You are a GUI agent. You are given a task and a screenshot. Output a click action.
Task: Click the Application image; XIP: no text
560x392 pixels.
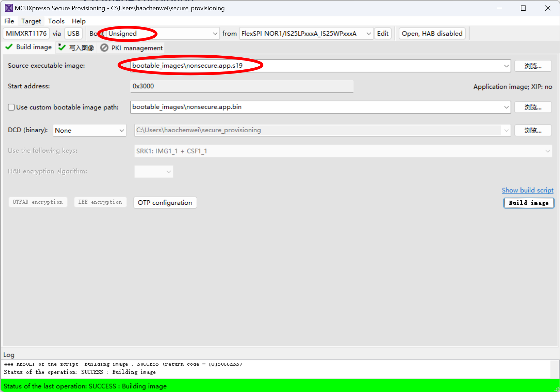pyautogui.click(x=513, y=87)
